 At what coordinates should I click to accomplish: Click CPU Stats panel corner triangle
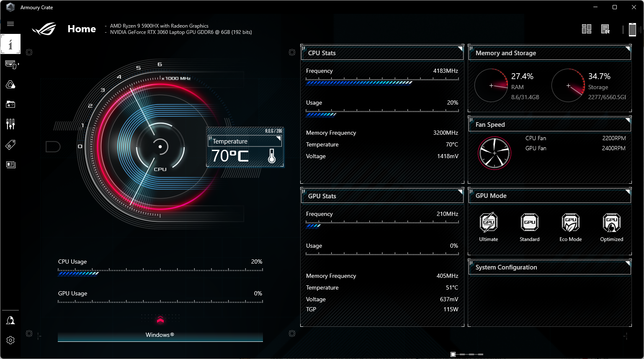tap(461, 48)
